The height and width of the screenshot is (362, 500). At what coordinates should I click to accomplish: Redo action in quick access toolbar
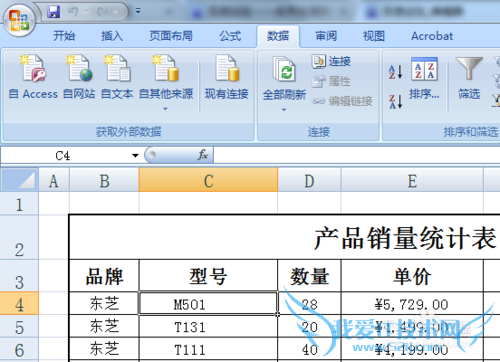[x=102, y=12]
